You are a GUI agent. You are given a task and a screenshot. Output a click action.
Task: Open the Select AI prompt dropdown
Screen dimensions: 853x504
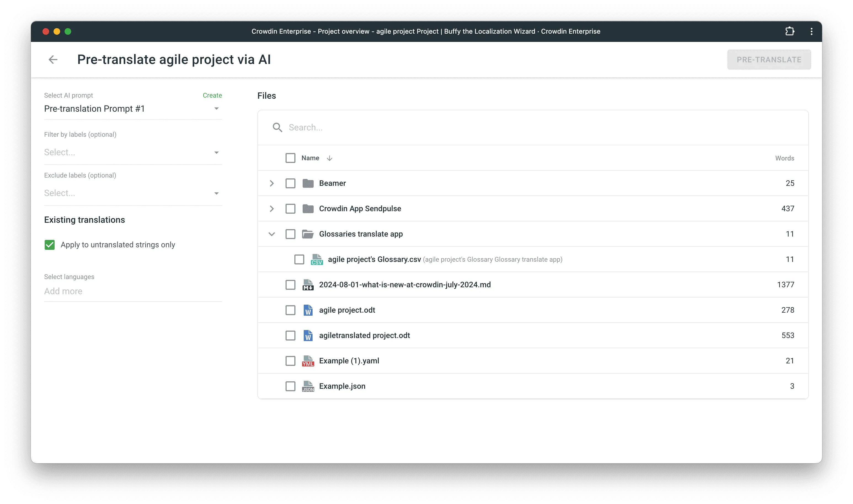tap(132, 109)
